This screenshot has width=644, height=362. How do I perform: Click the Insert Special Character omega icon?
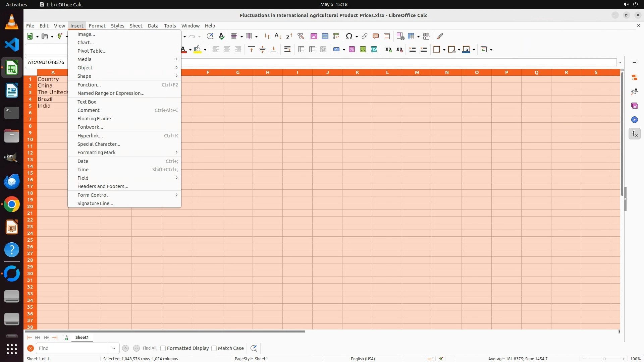349,36
